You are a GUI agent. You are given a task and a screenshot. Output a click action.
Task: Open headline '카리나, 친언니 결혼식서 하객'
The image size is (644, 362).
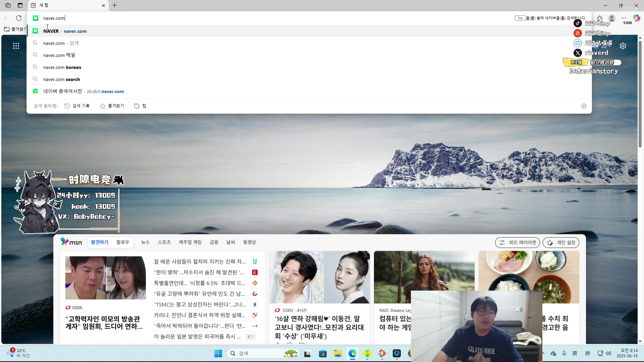200,315
